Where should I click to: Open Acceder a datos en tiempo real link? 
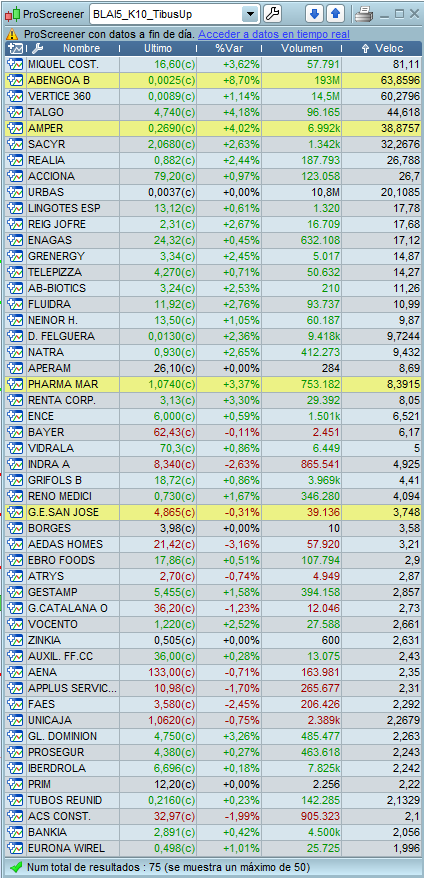click(274, 34)
